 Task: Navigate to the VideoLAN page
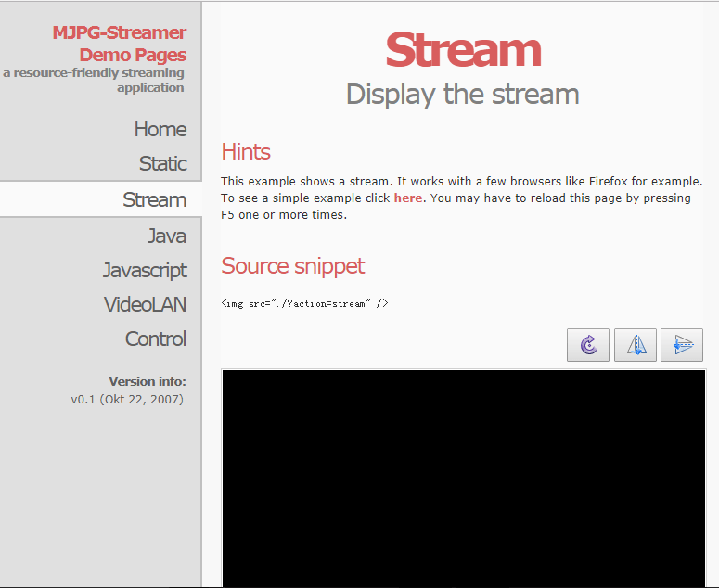pos(145,304)
